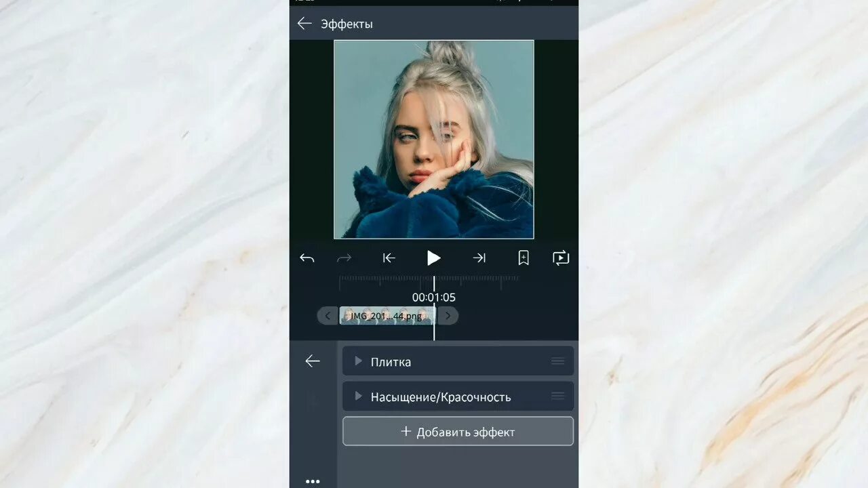Jump to the start of the clip
This screenshot has width=868, height=488.
pyautogui.click(x=389, y=258)
